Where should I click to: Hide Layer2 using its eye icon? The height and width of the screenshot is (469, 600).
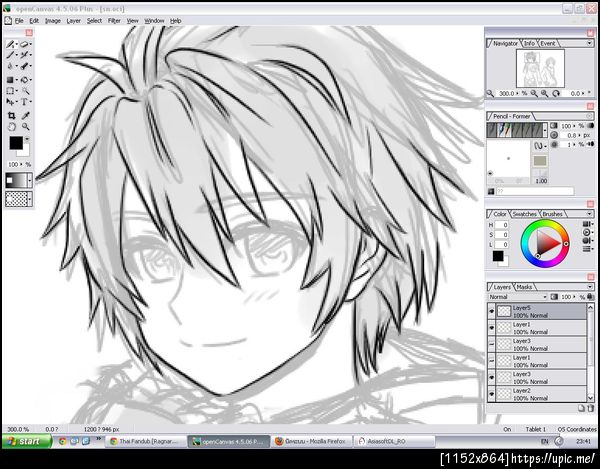click(492, 394)
